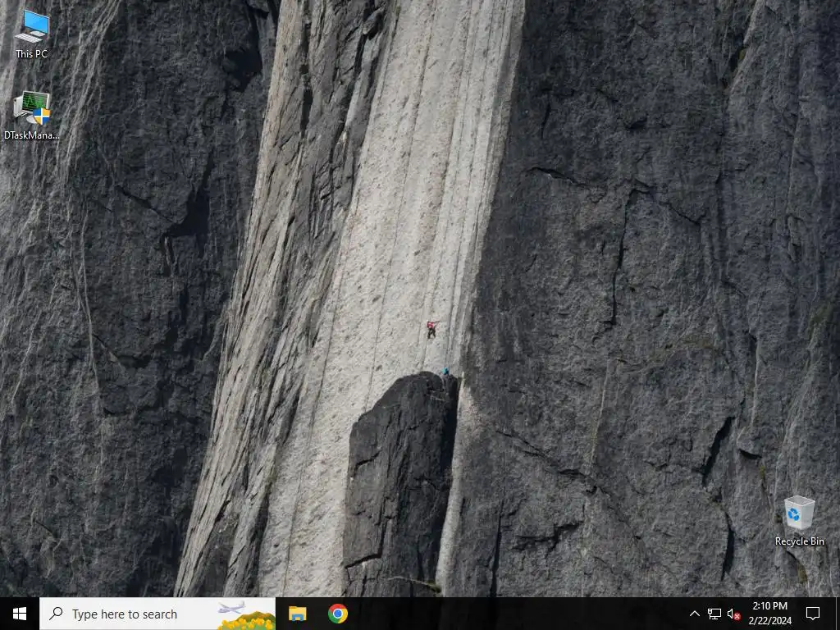Open the muted volume tray icon
This screenshot has width=840, height=630.
coord(734,614)
